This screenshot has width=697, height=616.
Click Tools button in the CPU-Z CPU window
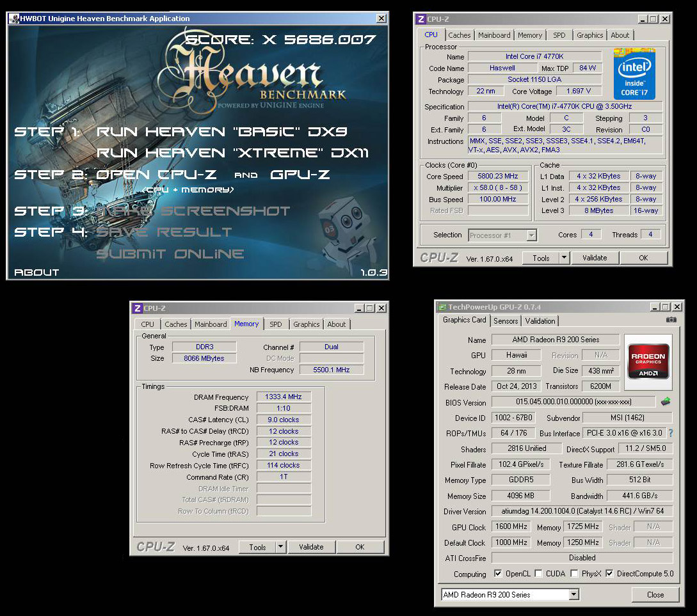click(541, 258)
